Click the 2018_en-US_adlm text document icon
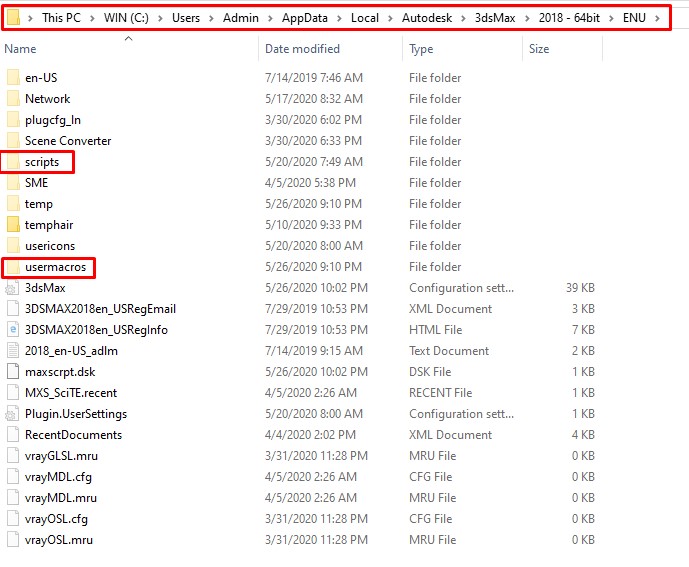 (13, 351)
